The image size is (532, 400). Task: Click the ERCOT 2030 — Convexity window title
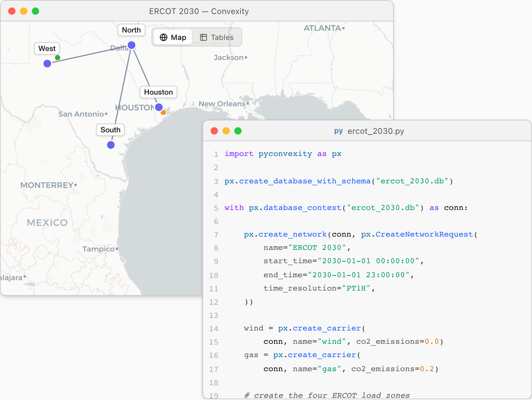tap(199, 11)
